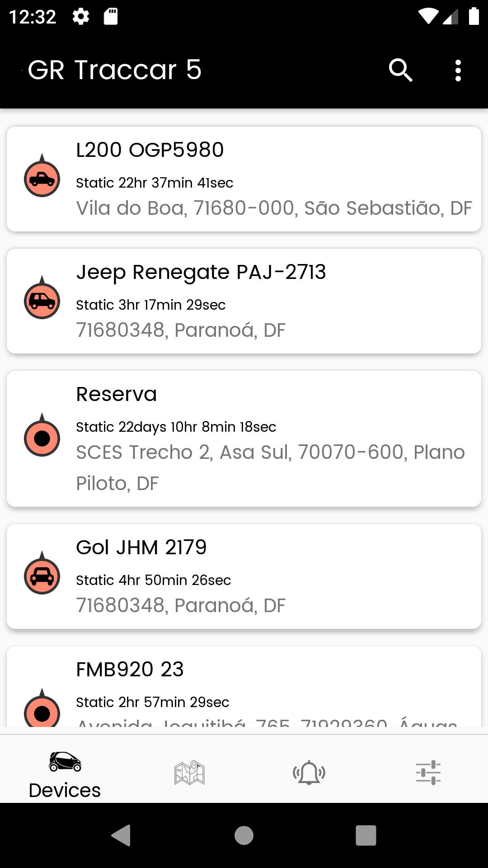Open the Jeep Renegate PAJ-2713 device title
488x868 pixels.
[x=201, y=272]
